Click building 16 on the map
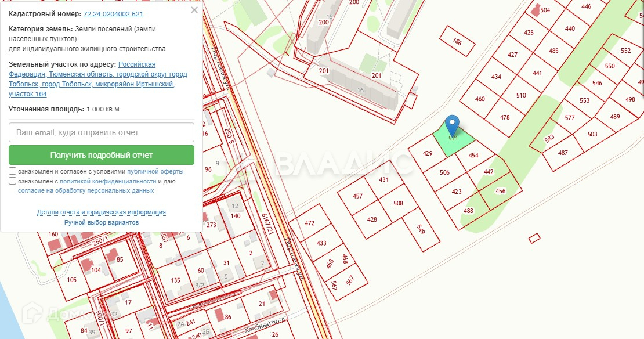 360,91
